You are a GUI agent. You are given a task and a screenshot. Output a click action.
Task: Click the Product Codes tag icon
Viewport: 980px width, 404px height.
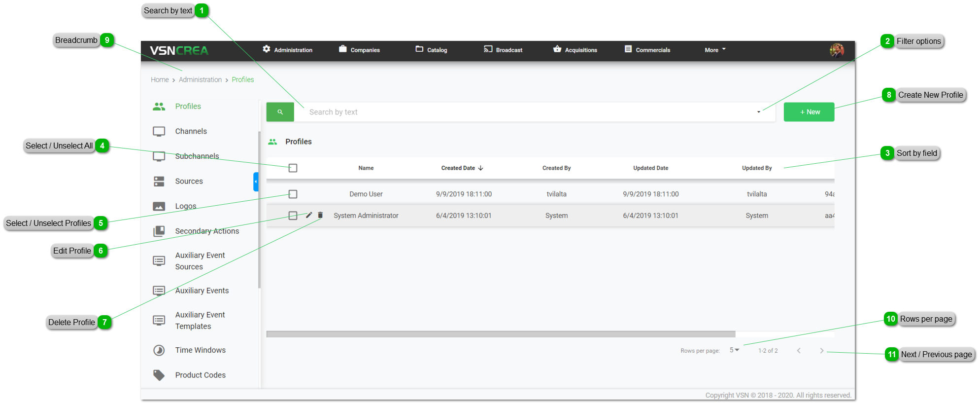(159, 375)
